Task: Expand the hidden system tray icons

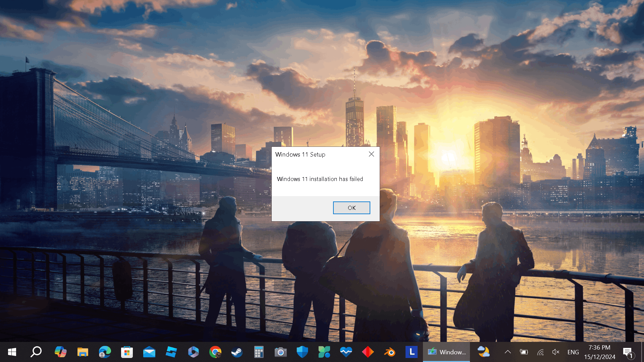Action: [508, 352]
